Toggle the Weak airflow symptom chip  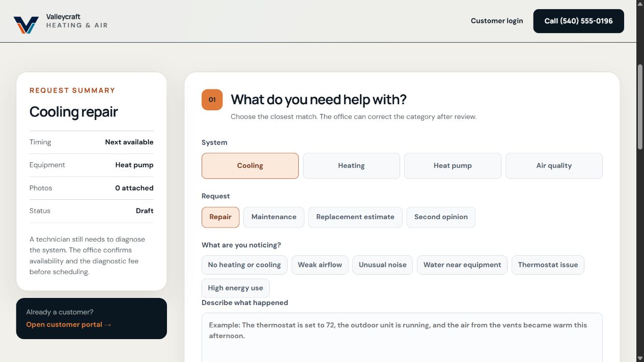[x=320, y=265]
